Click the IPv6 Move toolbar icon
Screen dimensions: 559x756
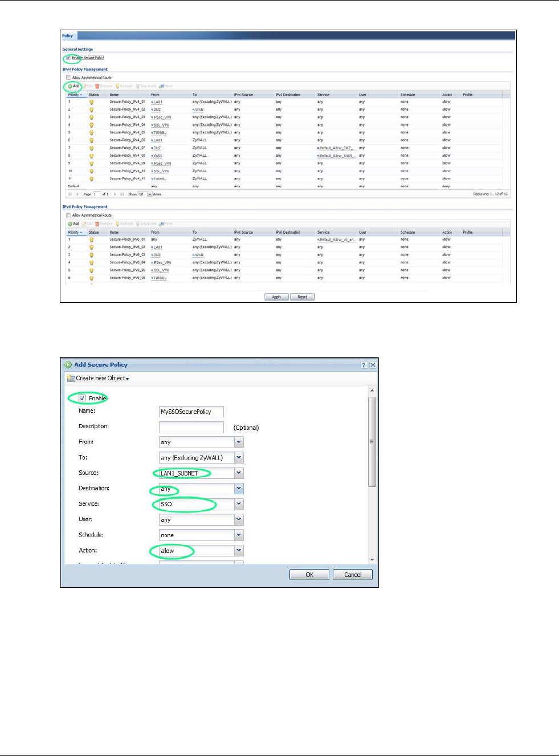(x=161, y=224)
